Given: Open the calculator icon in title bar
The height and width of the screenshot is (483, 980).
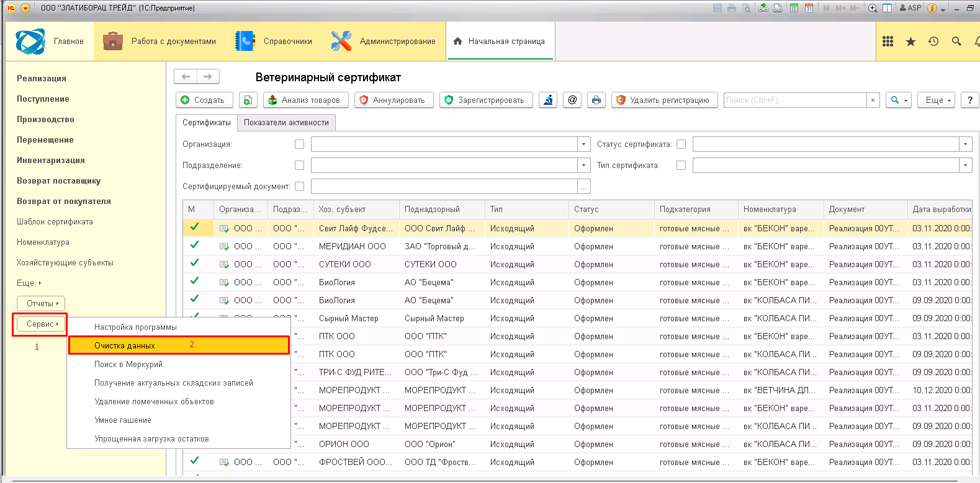Looking at the screenshot, I should point(794,8).
